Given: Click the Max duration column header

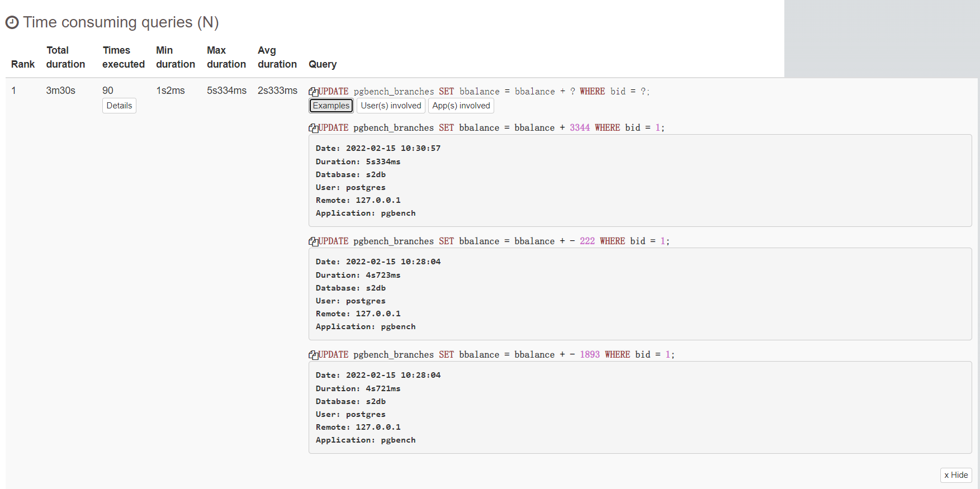Looking at the screenshot, I should (x=226, y=57).
